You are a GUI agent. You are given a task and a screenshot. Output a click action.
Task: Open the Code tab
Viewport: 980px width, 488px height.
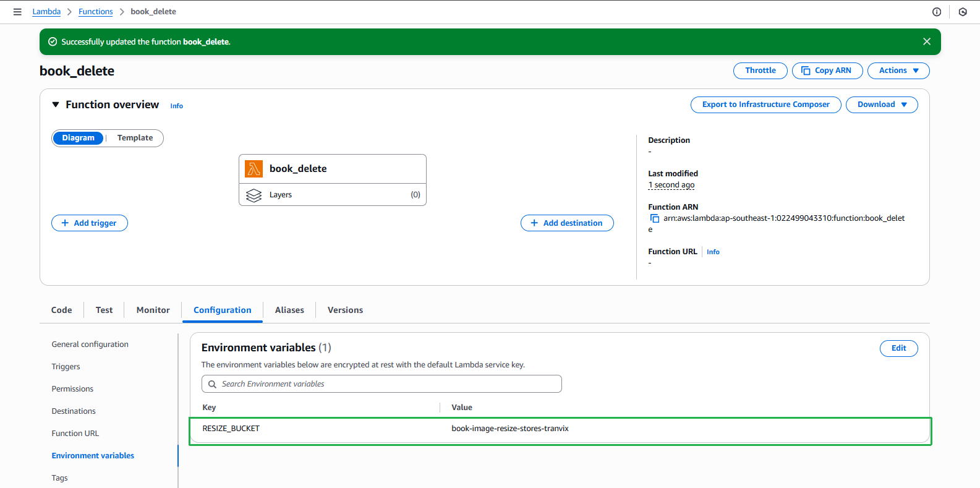[62, 310]
